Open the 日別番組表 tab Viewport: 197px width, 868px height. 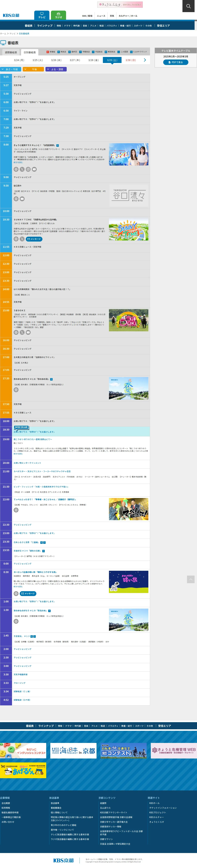click(30, 52)
